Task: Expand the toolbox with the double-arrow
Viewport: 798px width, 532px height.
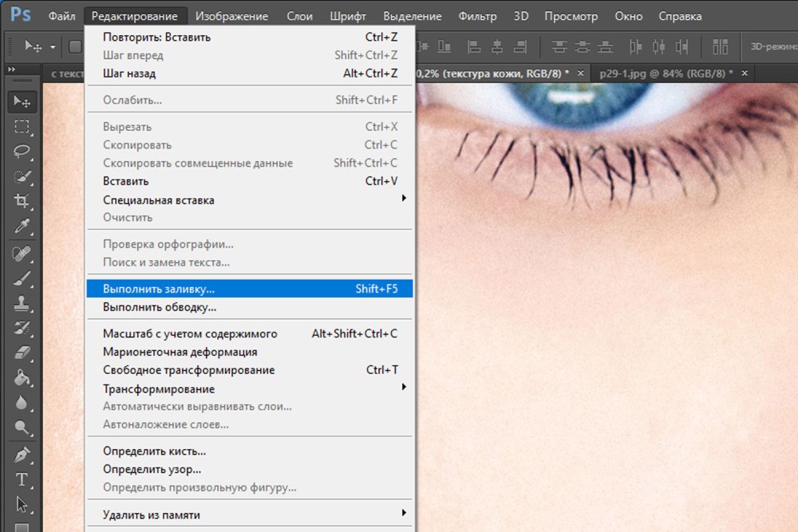Action: (11, 69)
